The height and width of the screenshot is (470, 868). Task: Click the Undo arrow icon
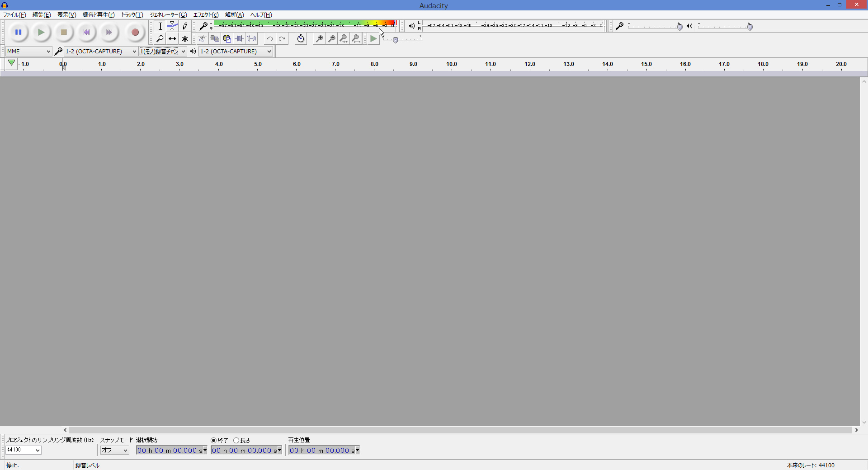point(269,38)
